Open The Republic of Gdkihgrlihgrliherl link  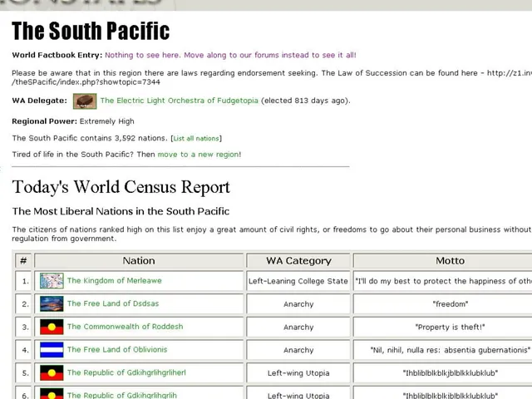click(x=126, y=373)
